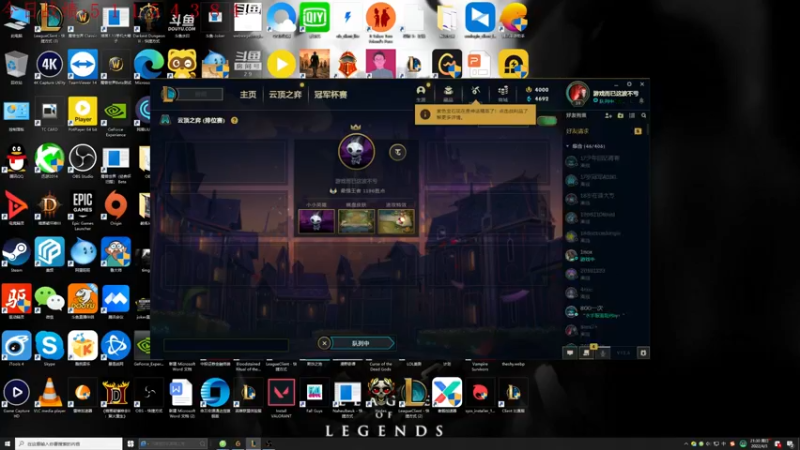800x450 pixels.
Task: Launch iQIYI green desktop icon
Action: (x=314, y=20)
